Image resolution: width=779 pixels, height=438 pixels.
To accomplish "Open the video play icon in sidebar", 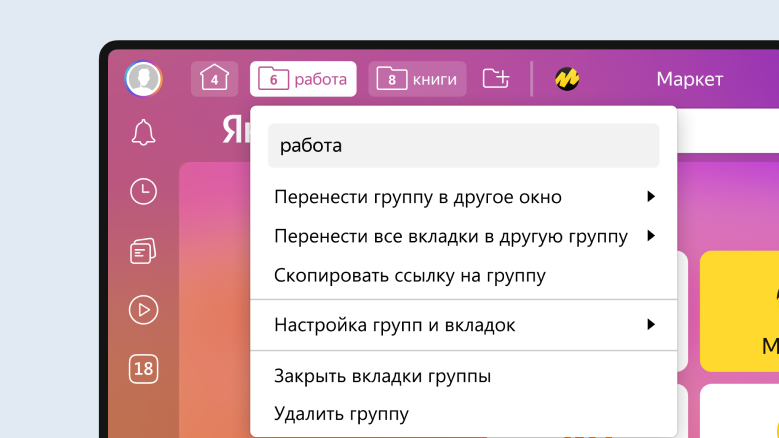I will (143, 310).
